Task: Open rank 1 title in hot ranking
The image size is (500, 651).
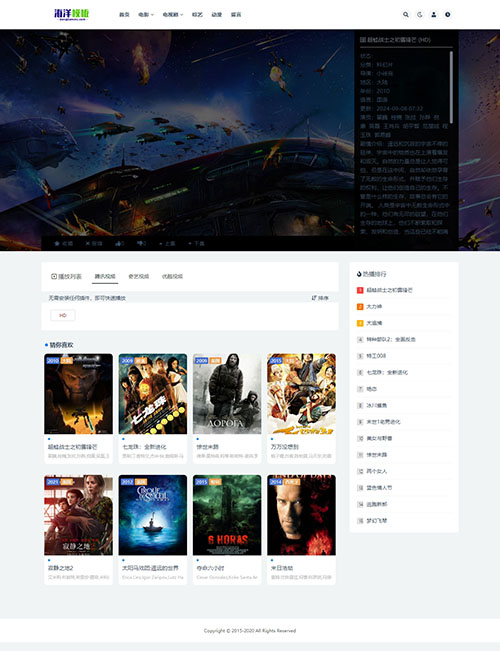Action: point(389,290)
